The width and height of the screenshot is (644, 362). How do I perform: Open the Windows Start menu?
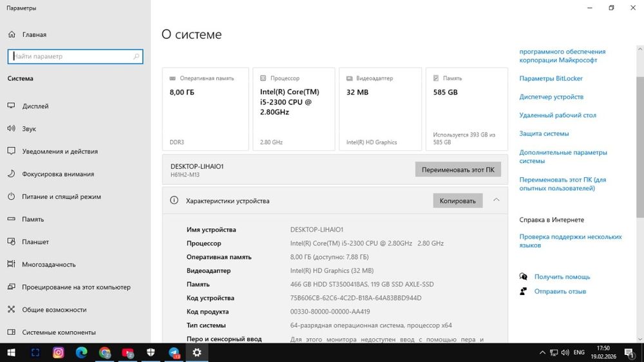(12, 352)
